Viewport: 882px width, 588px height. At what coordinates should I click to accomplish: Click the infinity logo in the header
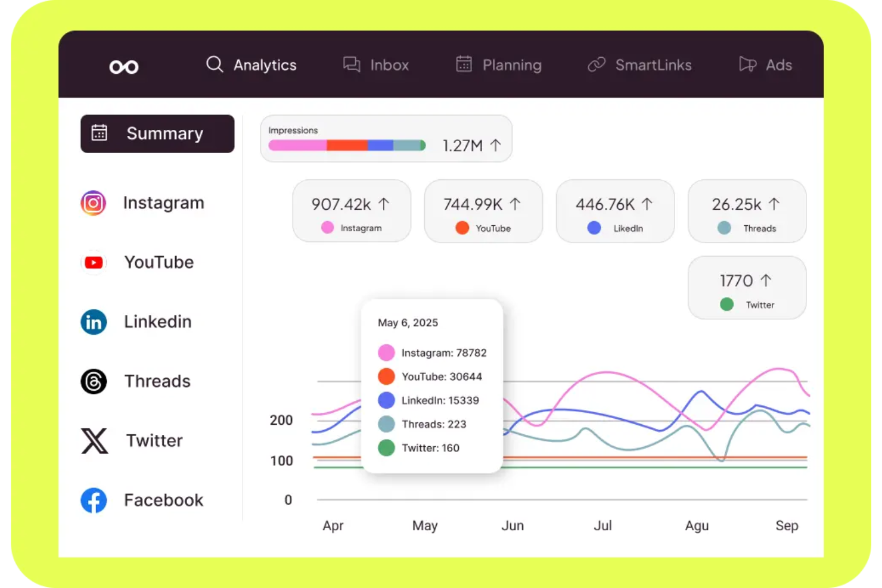point(124,67)
